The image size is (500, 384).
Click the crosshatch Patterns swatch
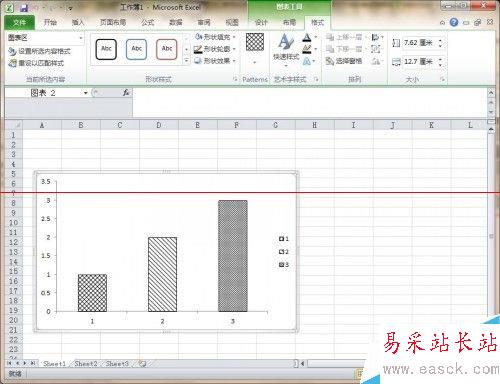(255, 42)
